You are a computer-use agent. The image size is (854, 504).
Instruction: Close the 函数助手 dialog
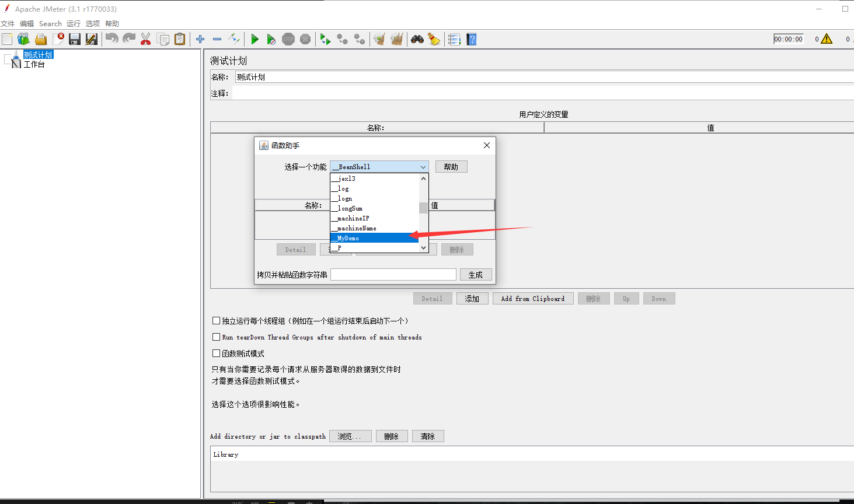tap(487, 145)
